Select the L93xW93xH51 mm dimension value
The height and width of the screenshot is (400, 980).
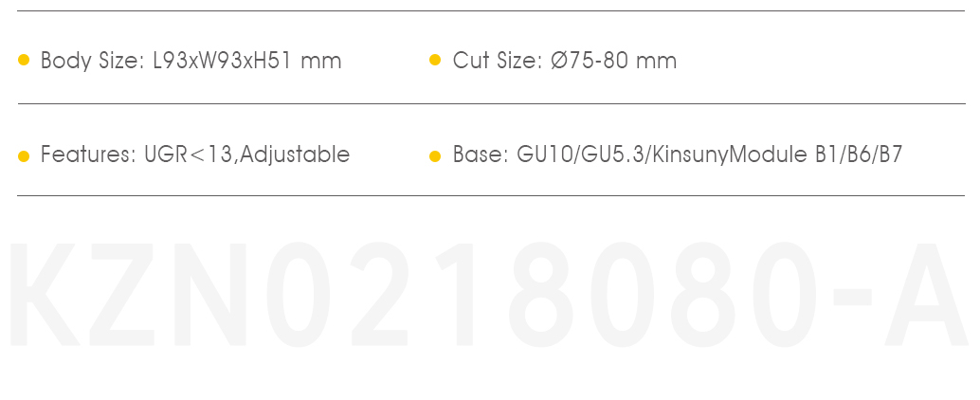click(247, 61)
